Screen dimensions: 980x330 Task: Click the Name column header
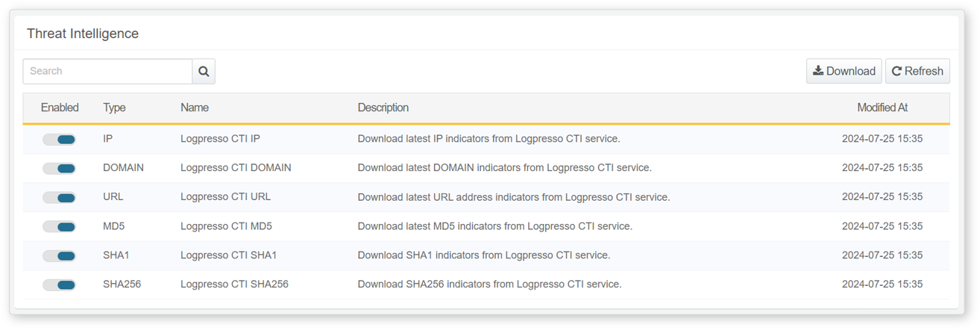[195, 108]
